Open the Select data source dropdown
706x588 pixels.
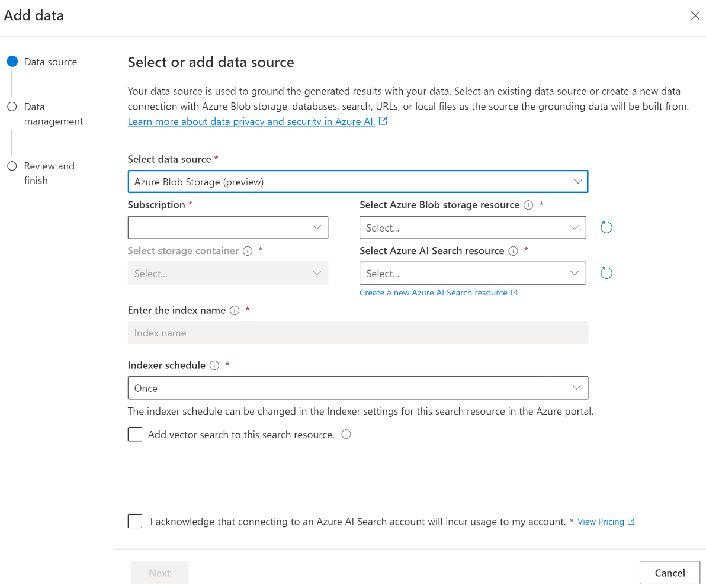point(358,182)
